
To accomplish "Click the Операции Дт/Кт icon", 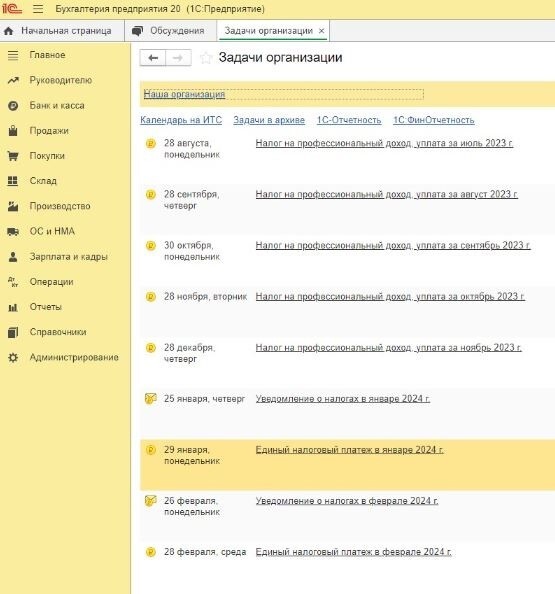I will click(x=13, y=282).
